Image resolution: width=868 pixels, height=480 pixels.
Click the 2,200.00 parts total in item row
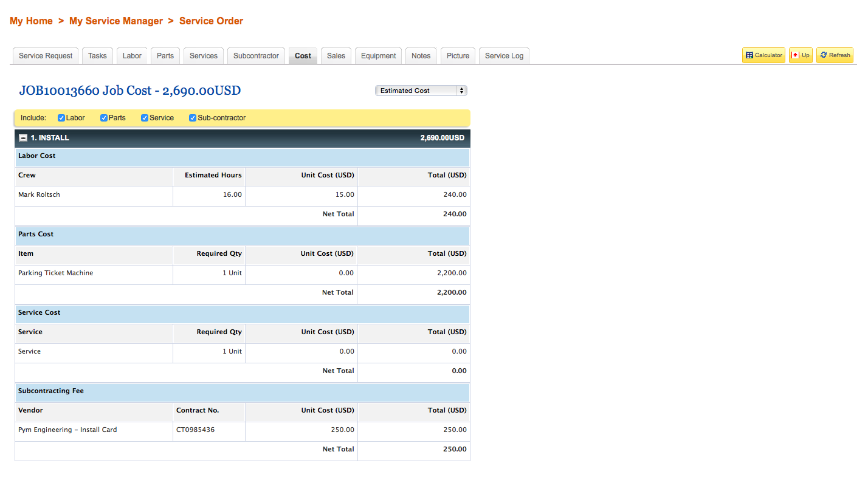click(x=452, y=273)
